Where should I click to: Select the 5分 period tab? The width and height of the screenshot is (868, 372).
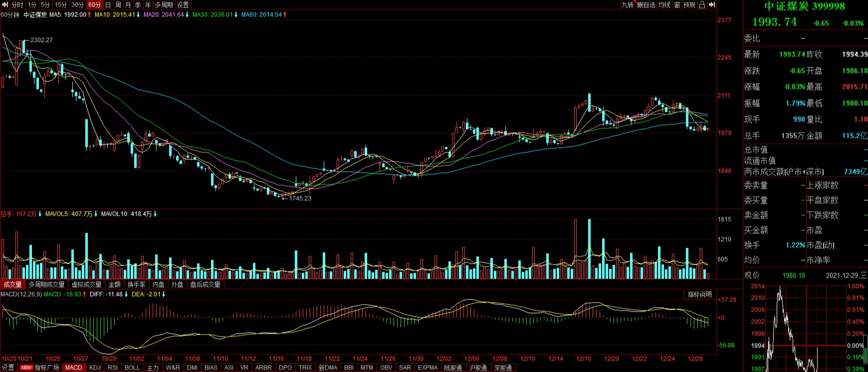tap(46, 4)
